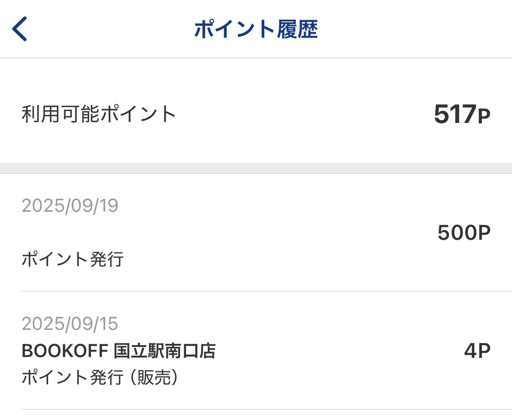Viewport: 512px width, 420px height.
Task: Tap the back chevron arrow
Action: pyautogui.click(x=20, y=29)
